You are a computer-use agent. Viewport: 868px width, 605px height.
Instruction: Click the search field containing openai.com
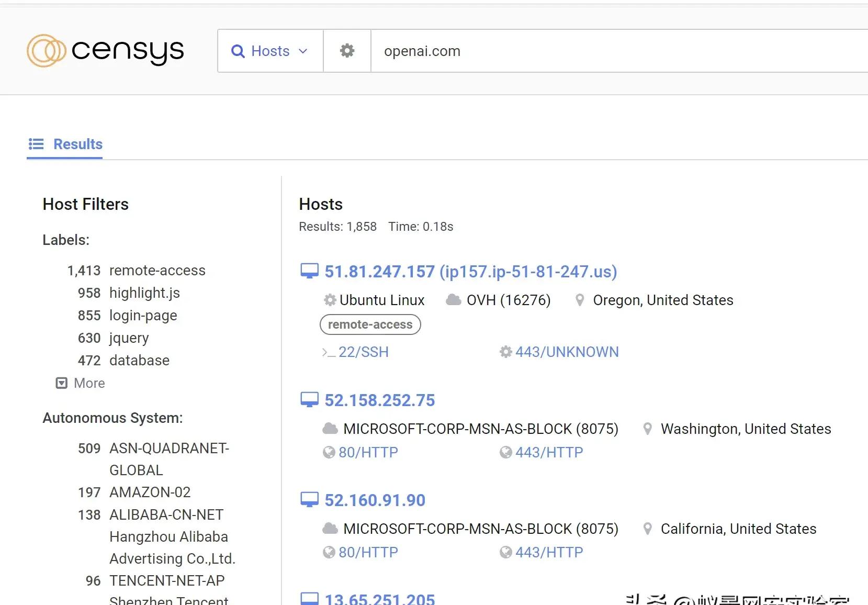(x=619, y=51)
